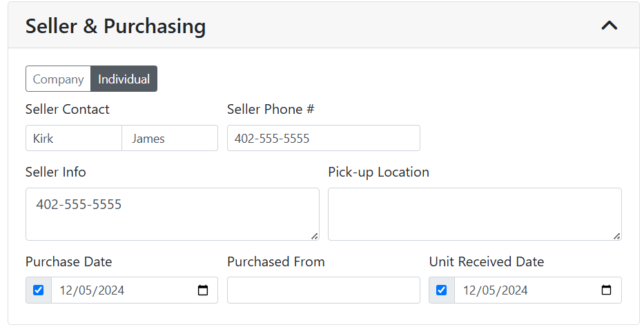644x327 pixels.
Task: Grab the Seller Info textarea resize handle
Action: pos(315,236)
